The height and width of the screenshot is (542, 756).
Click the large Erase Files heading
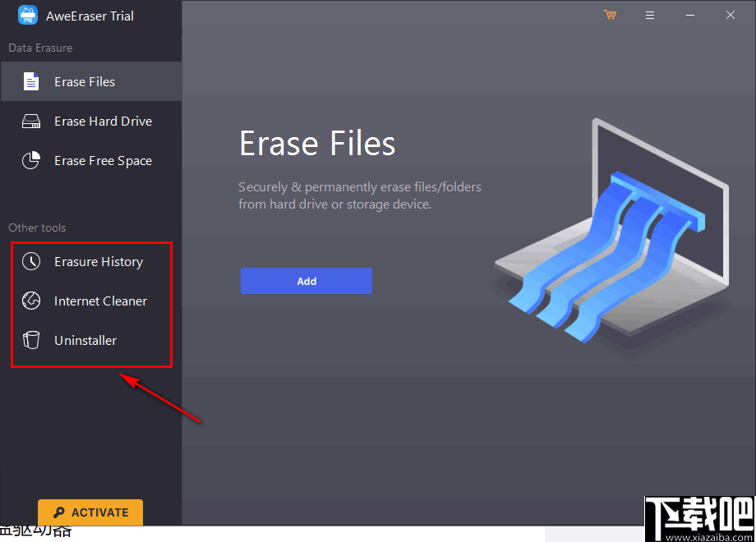pyautogui.click(x=317, y=144)
